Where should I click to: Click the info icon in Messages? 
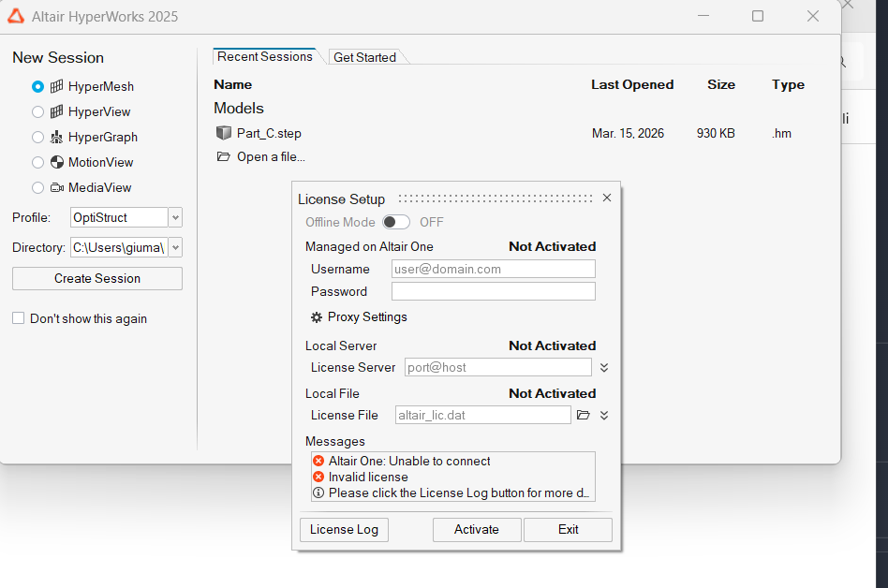[x=318, y=492]
